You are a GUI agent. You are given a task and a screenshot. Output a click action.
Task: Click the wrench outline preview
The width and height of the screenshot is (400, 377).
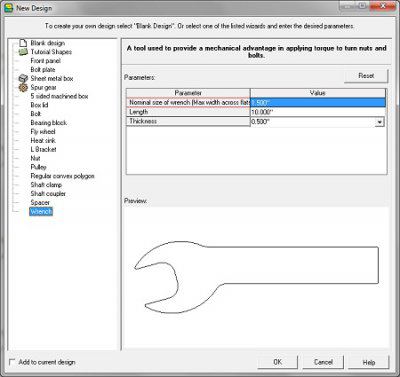[256, 277]
